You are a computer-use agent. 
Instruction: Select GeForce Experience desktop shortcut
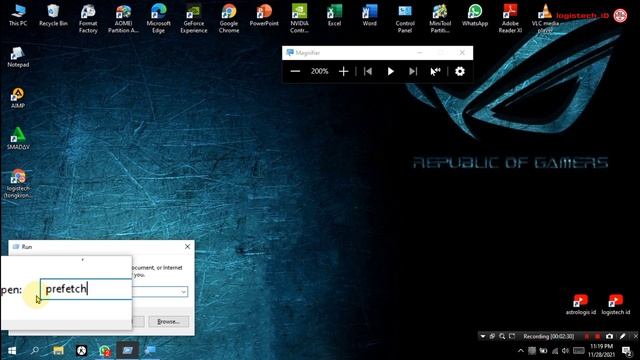click(193, 18)
